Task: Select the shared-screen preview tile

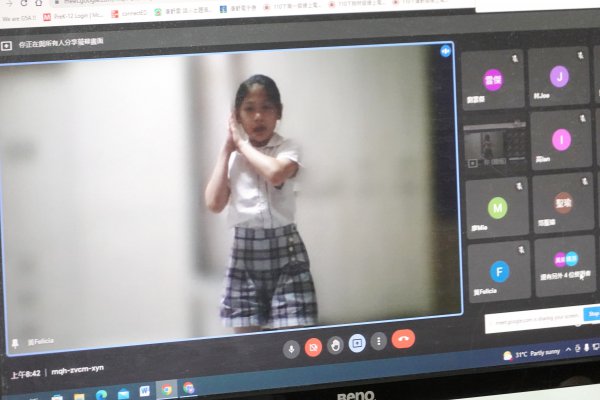Action: click(x=494, y=145)
